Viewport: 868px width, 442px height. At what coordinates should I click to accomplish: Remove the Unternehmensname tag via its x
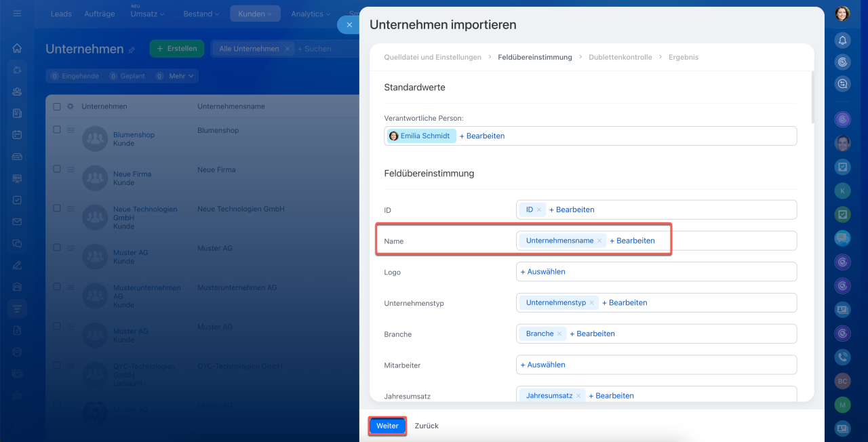[x=599, y=241]
